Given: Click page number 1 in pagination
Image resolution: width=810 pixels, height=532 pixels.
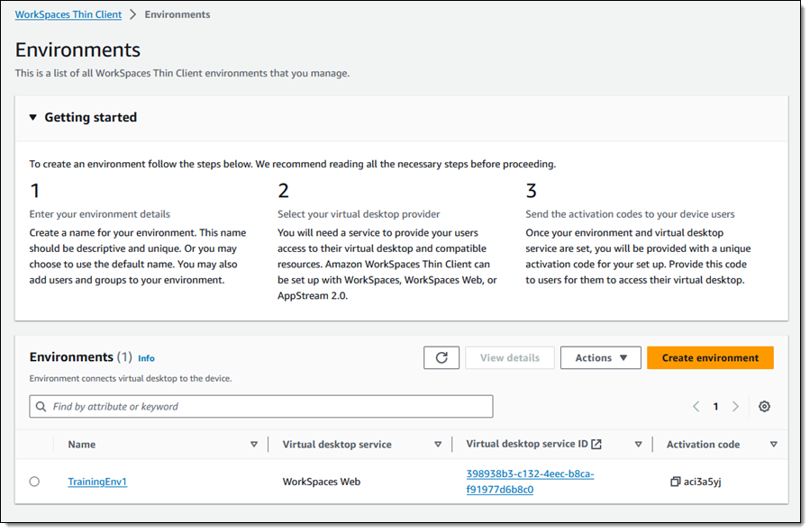Looking at the screenshot, I should click(x=715, y=407).
